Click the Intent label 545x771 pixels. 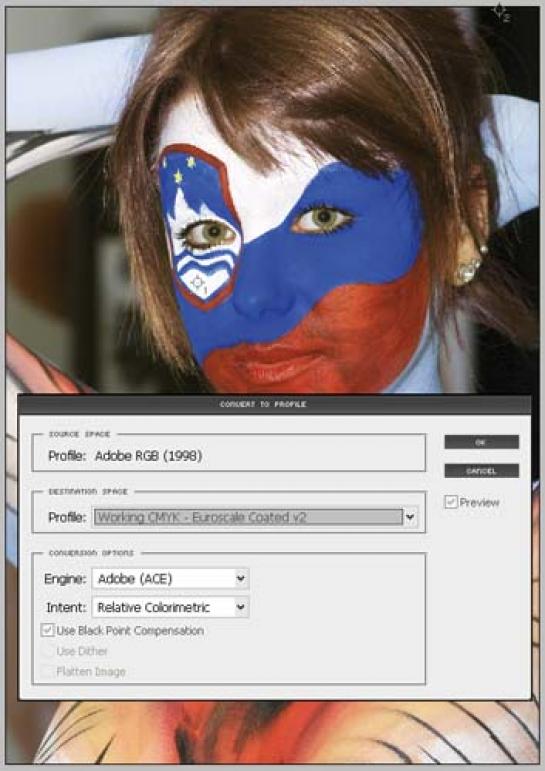pos(66,607)
